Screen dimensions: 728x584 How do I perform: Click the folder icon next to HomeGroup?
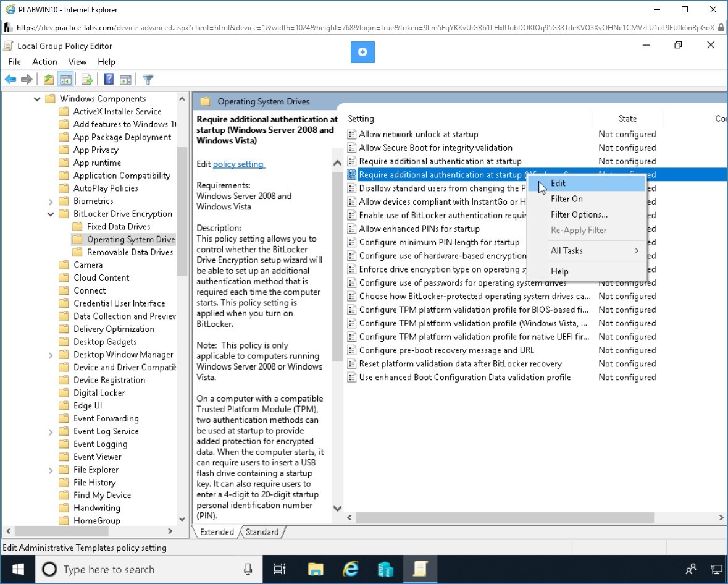click(64, 521)
